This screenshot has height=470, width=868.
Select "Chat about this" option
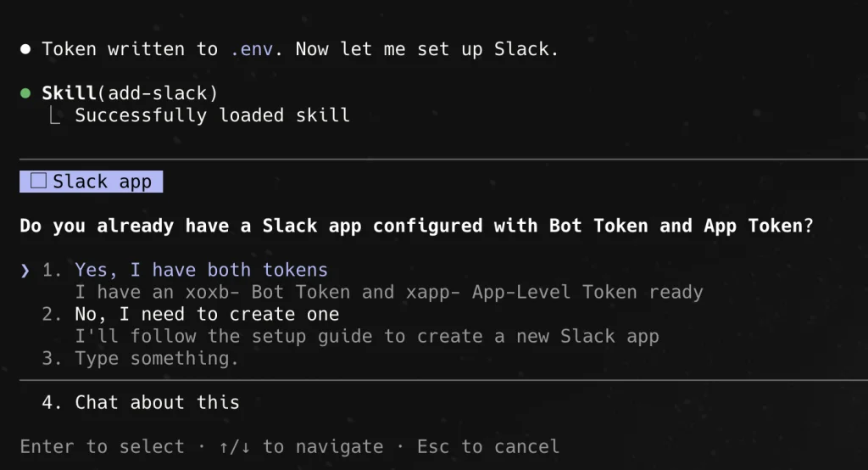[x=157, y=403]
